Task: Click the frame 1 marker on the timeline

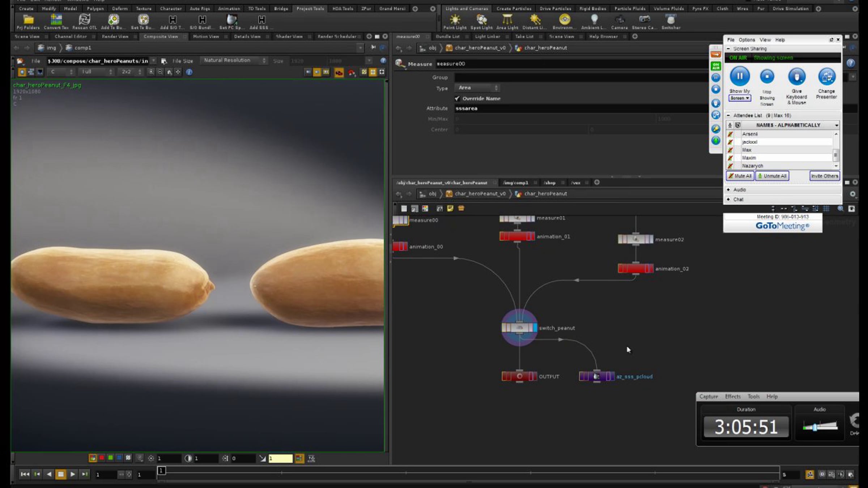Action: point(161,470)
